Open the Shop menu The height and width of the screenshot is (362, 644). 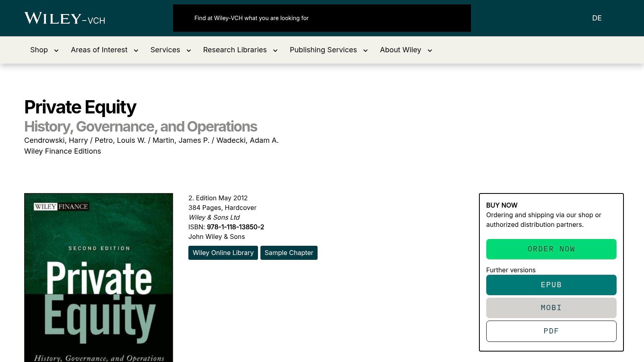point(39,50)
